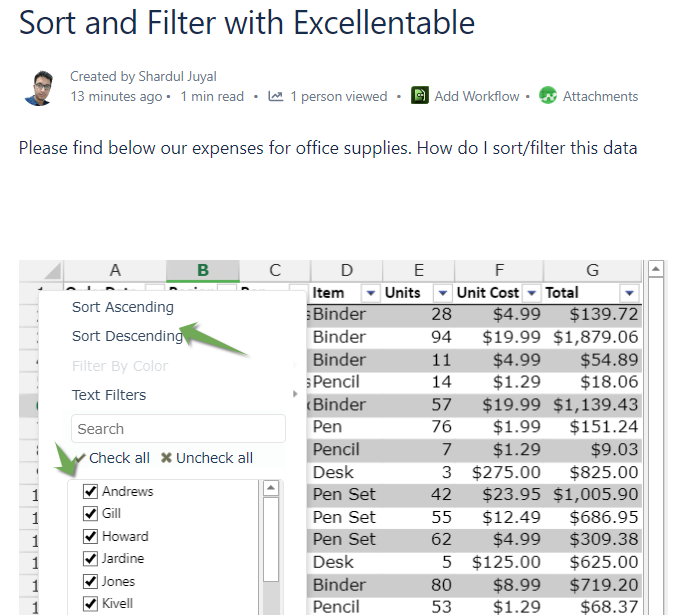Open the Units column filter dropdown
Viewport: 681px width, 615px height.
pyautogui.click(x=443, y=293)
